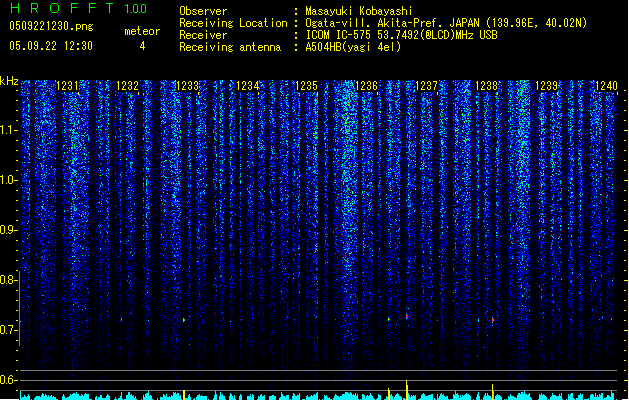
Task: Click the 'Receiving Location' label
Action: click(x=233, y=23)
